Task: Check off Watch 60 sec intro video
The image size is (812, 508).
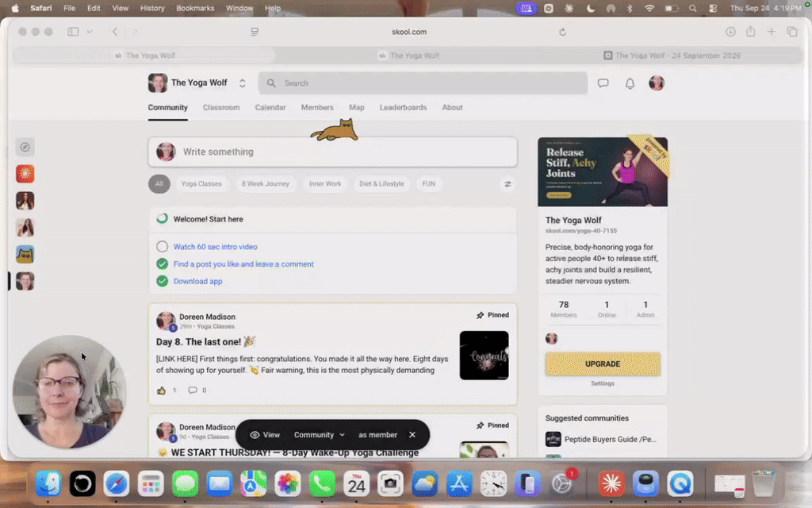Action: click(x=162, y=247)
